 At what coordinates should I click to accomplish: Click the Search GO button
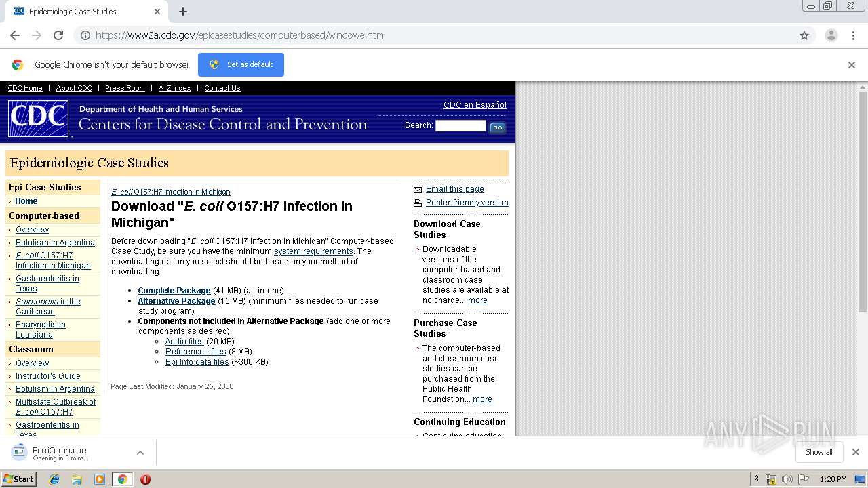[497, 127]
